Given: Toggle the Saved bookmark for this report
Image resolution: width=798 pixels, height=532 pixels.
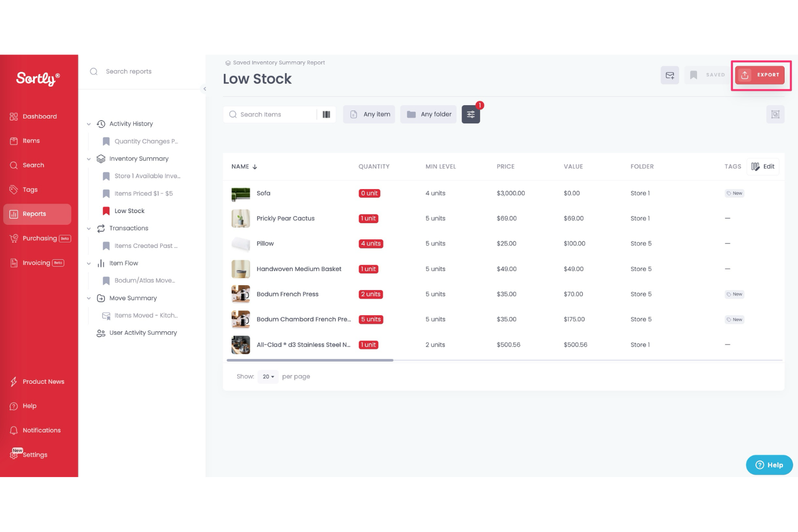Looking at the screenshot, I should coord(706,75).
